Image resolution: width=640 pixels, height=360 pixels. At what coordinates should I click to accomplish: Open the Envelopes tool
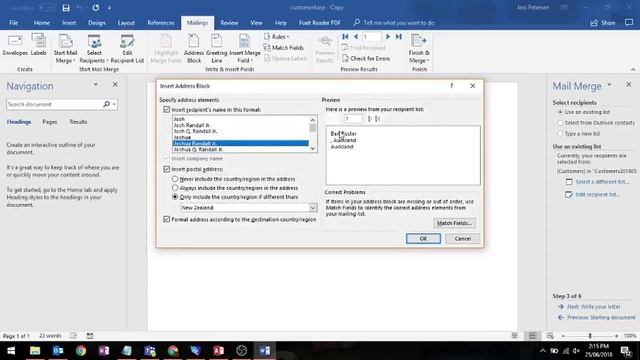[x=15, y=45]
